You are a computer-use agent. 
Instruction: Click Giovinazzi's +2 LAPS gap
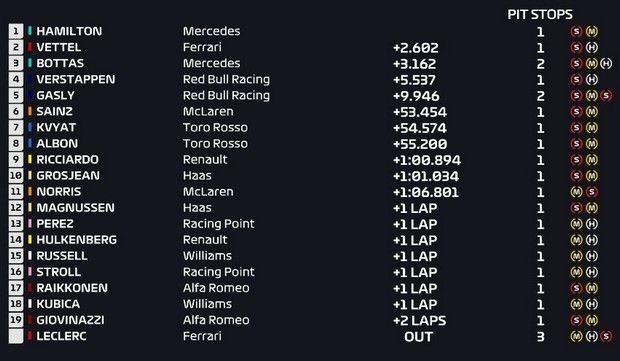pos(420,320)
